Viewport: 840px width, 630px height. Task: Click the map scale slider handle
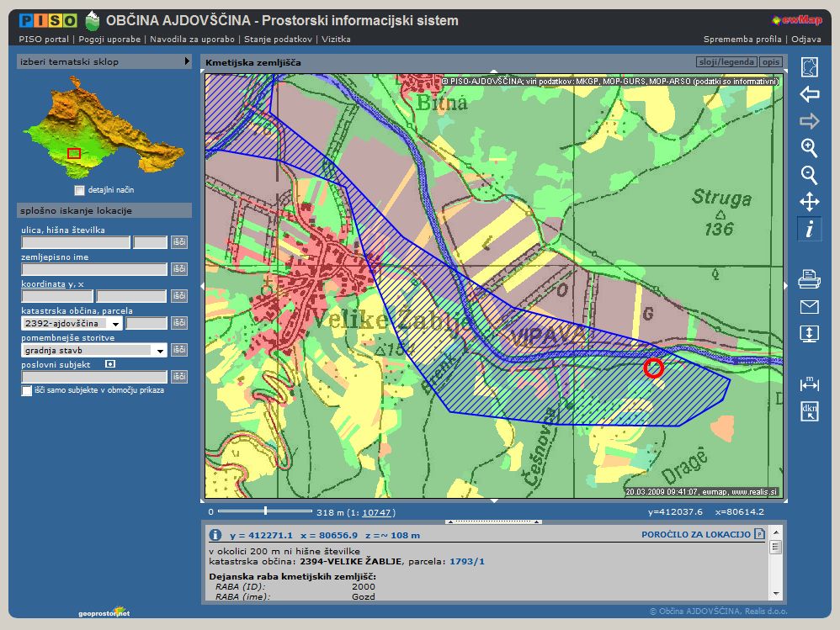[265, 511]
